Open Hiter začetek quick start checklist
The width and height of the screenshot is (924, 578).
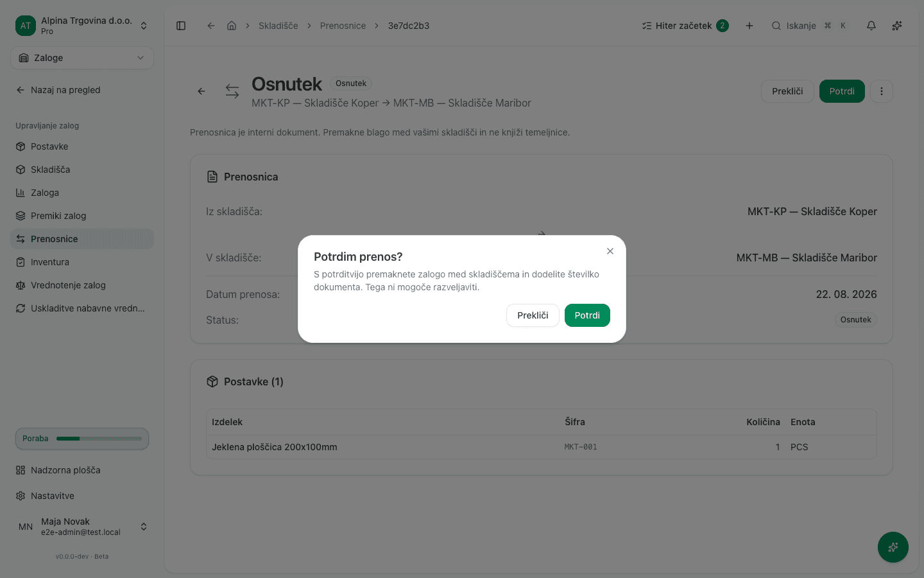tap(685, 26)
